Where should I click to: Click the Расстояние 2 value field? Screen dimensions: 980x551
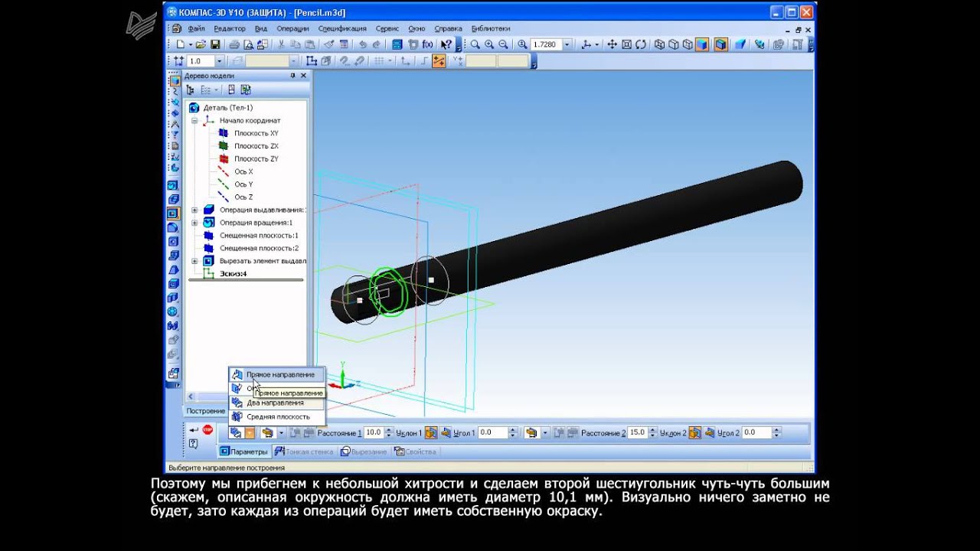(638, 432)
